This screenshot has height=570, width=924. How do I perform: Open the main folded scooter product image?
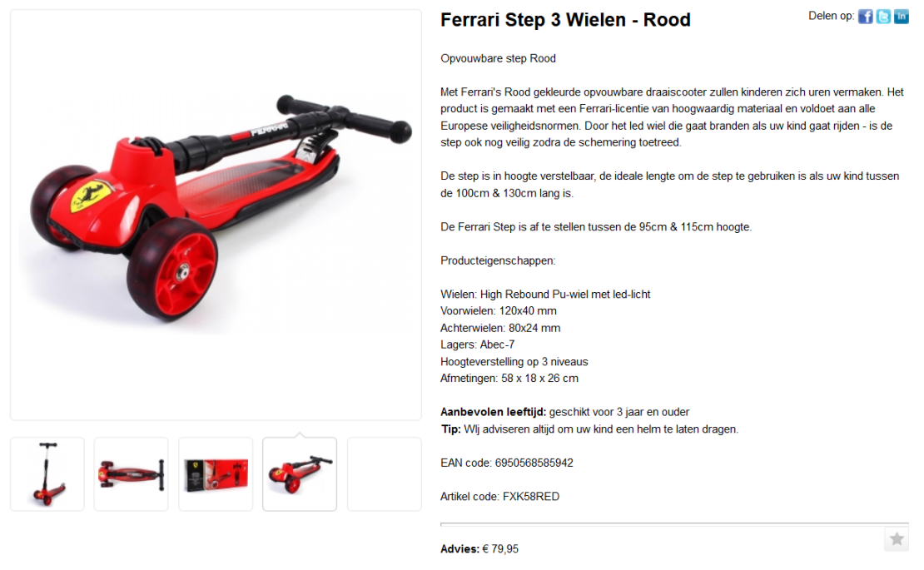pyautogui.click(x=216, y=215)
